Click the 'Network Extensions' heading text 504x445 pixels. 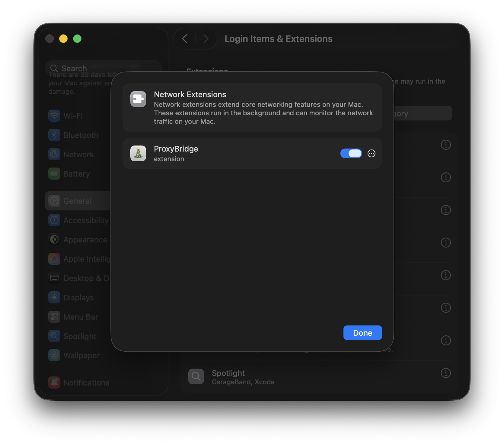[190, 94]
